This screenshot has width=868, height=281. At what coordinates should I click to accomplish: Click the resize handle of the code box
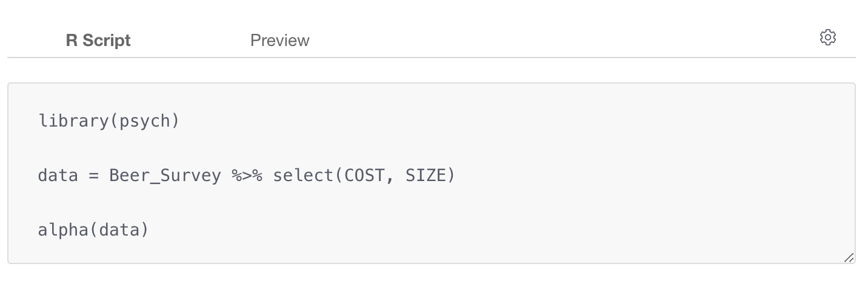click(849, 257)
